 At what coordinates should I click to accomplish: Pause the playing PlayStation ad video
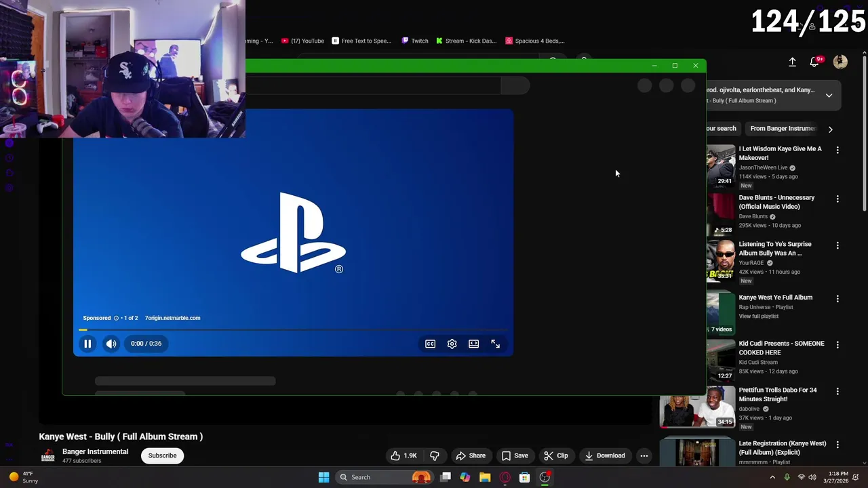pos(87,344)
